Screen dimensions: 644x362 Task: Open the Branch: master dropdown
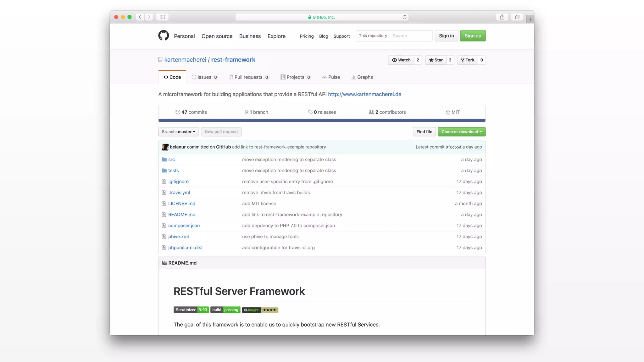pyautogui.click(x=178, y=132)
